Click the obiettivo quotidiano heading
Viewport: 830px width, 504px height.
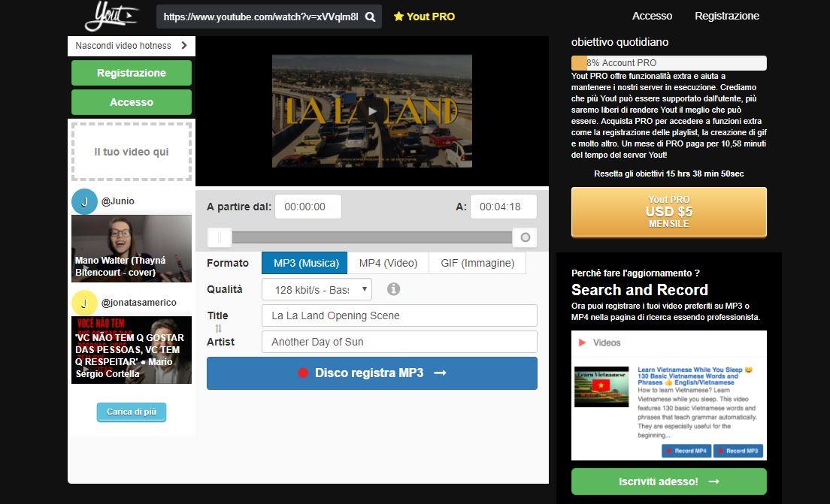[619, 42]
